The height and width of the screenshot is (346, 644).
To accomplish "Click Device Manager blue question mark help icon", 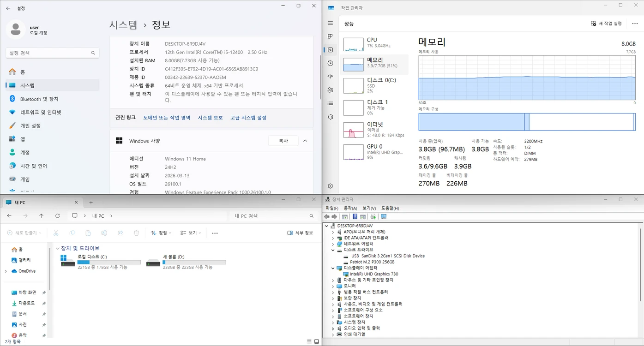I will [355, 216].
